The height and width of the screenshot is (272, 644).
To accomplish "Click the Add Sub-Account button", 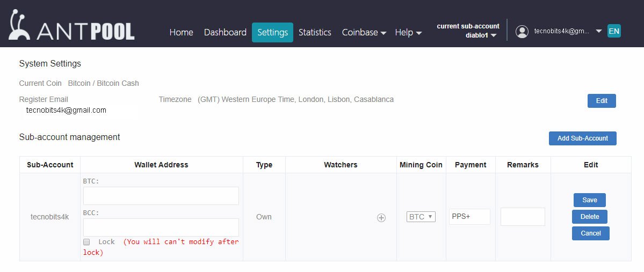I will point(582,138).
